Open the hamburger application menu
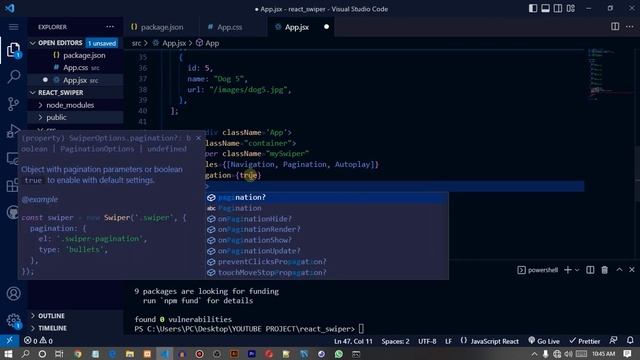 (13, 27)
